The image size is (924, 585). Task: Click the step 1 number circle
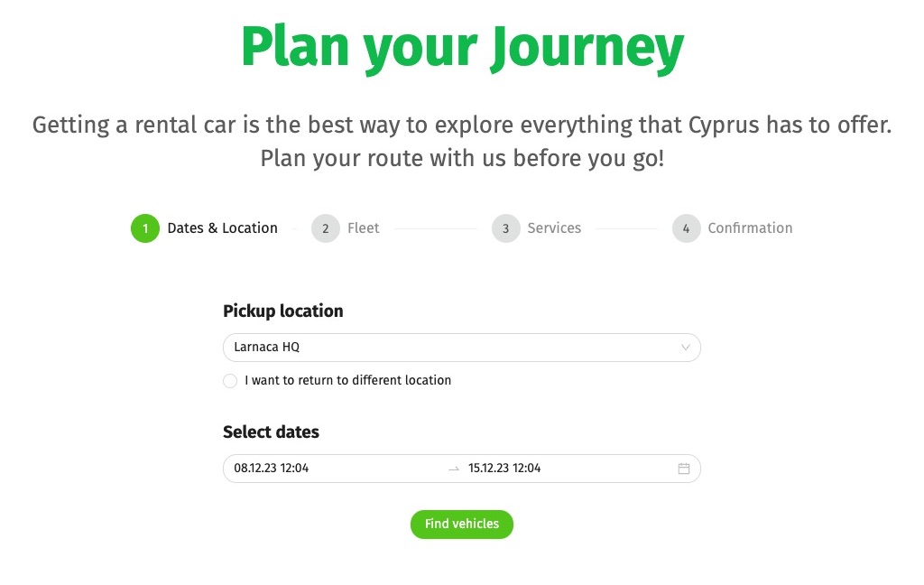[145, 228]
